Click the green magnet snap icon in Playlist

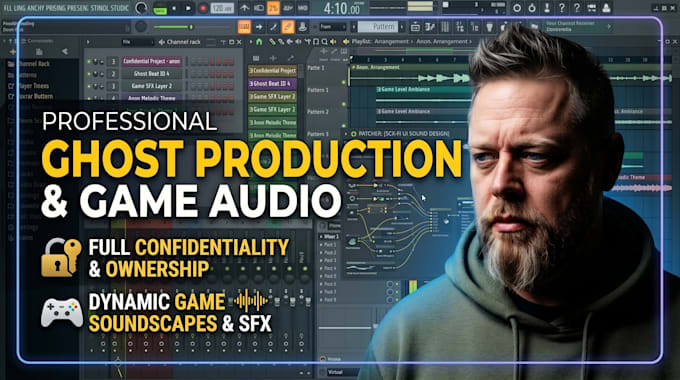pyautogui.click(x=259, y=42)
